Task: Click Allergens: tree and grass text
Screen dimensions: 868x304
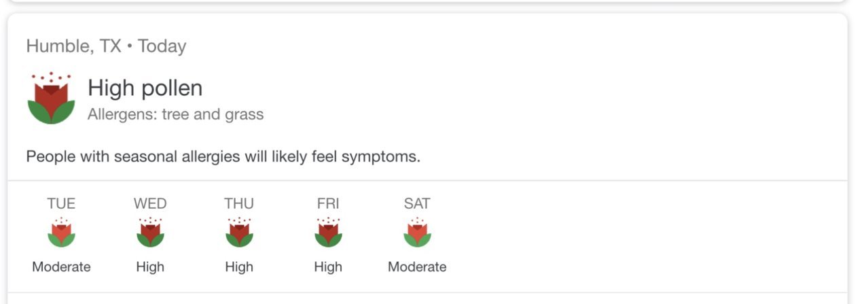Action: coord(175,114)
